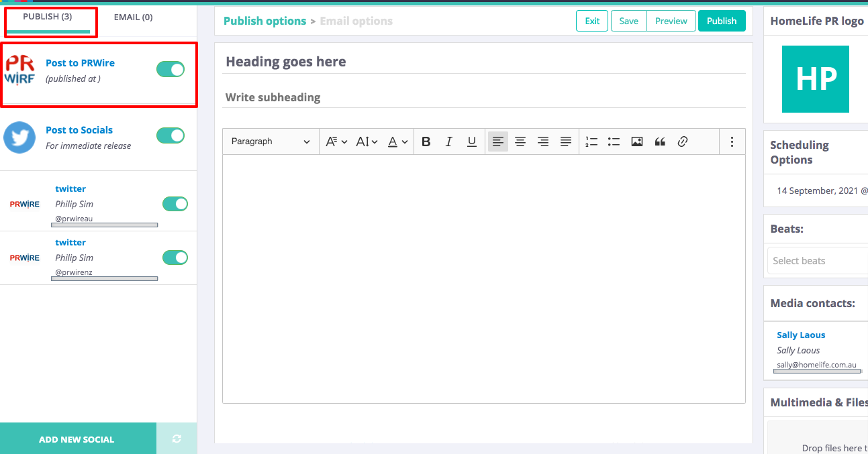
Task: Click the underline formatting icon
Action: pyautogui.click(x=472, y=141)
